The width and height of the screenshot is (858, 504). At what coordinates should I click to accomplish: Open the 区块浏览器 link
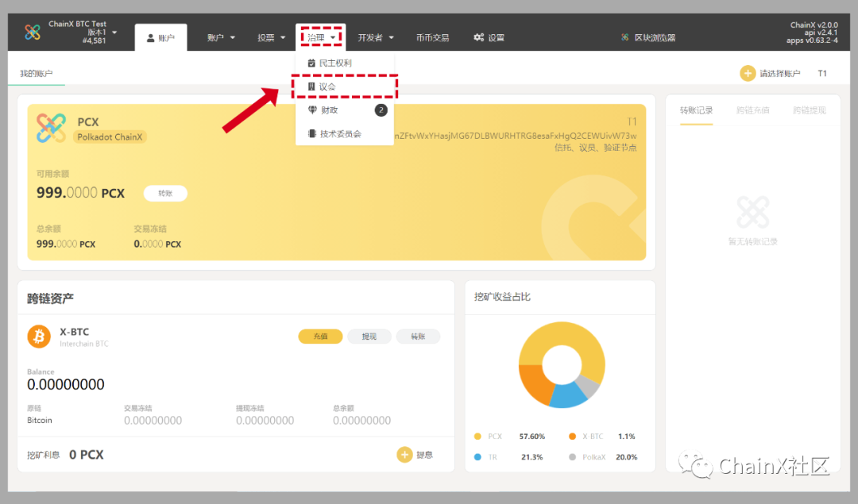pos(655,38)
